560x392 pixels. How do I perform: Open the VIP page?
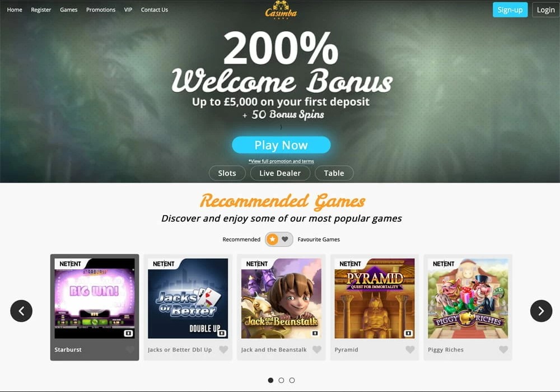pyautogui.click(x=128, y=10)
